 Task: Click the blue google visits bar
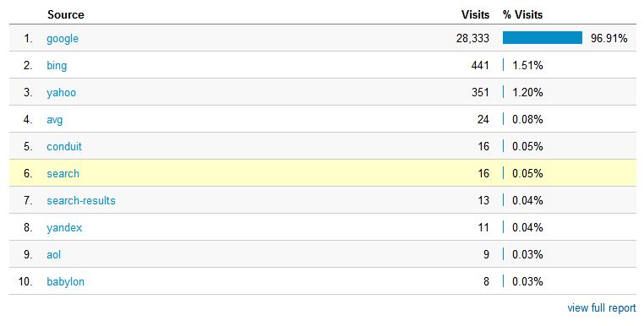click(x=542, y=38)
